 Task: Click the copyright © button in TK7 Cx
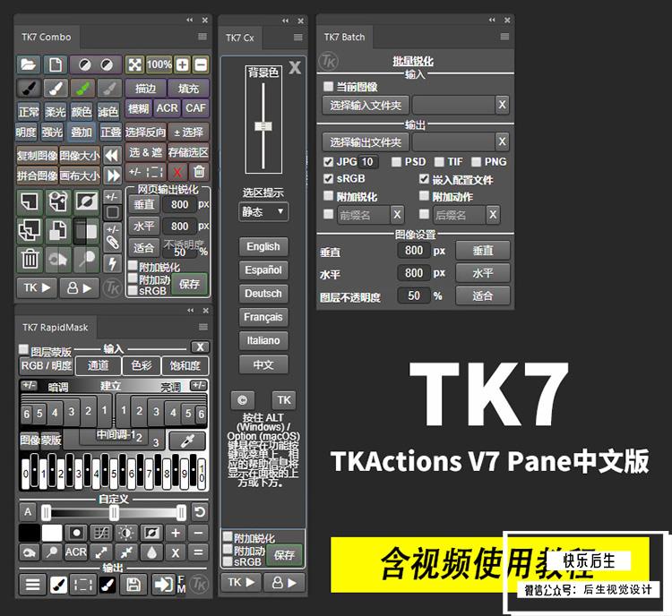(x=243, y=400)
